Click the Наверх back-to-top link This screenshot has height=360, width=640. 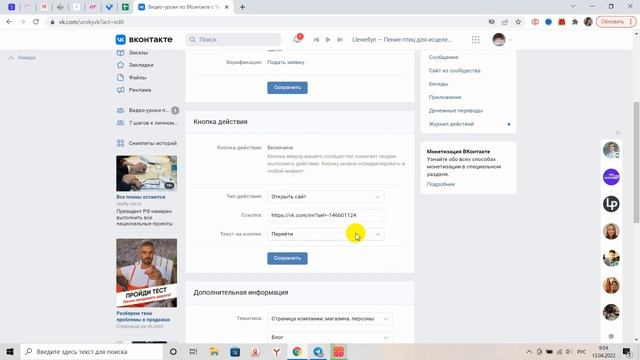tap(22, 58)
